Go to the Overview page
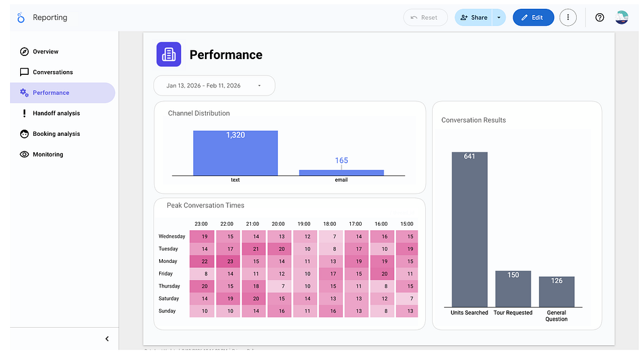Image resolution: width=644 pixels, height=356 pixels. click(x=62, y=52)
